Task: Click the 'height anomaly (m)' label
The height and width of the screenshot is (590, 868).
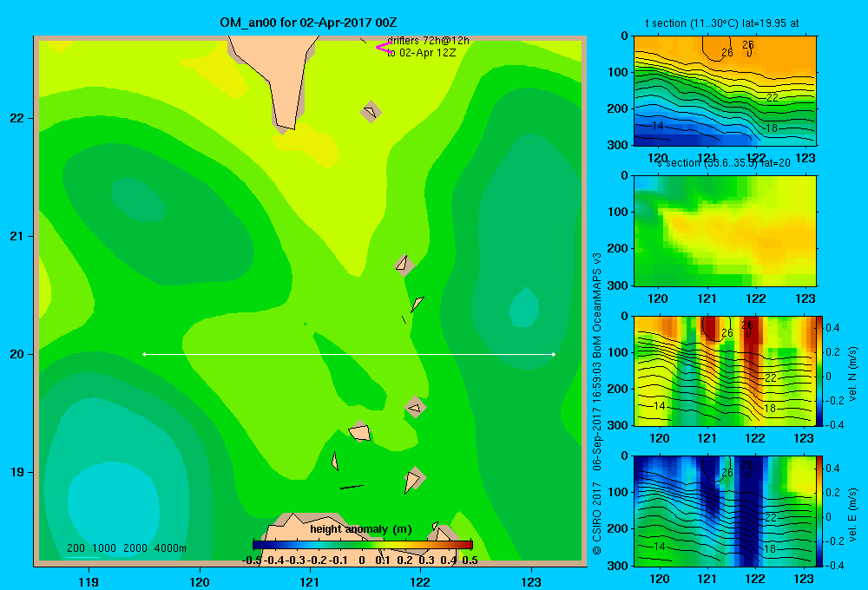Action: point(361,529)
